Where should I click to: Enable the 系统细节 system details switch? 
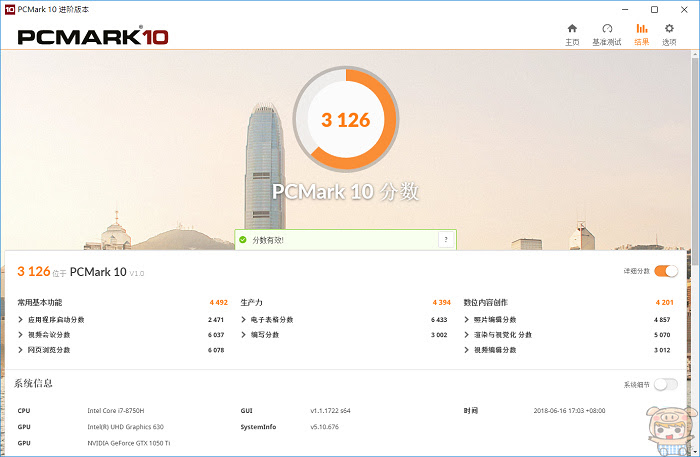[x=666, y=384]
